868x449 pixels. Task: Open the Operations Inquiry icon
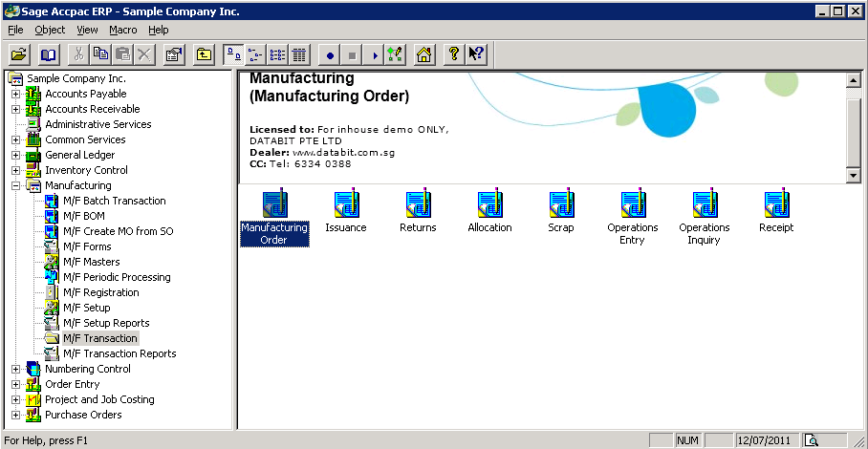[705, 217]
